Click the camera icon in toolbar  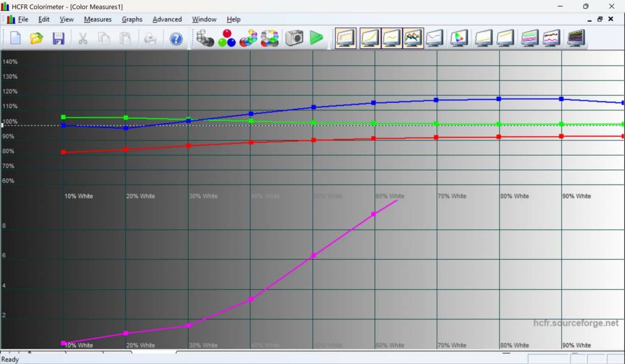(294, 39)
